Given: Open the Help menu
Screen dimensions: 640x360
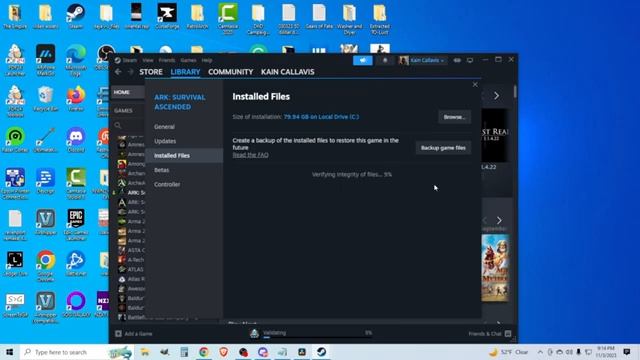Looking at the screenshot, I should tap(207, 60).
